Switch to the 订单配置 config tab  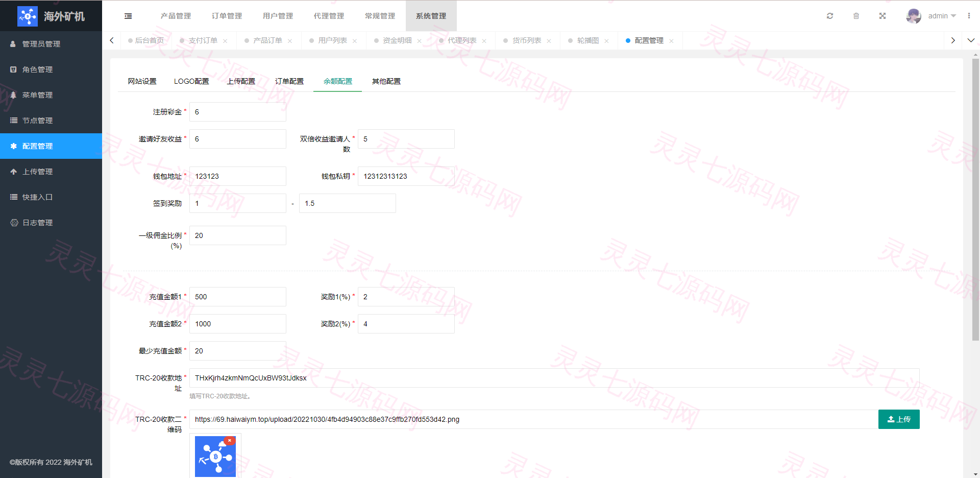[x=289, y=81]
